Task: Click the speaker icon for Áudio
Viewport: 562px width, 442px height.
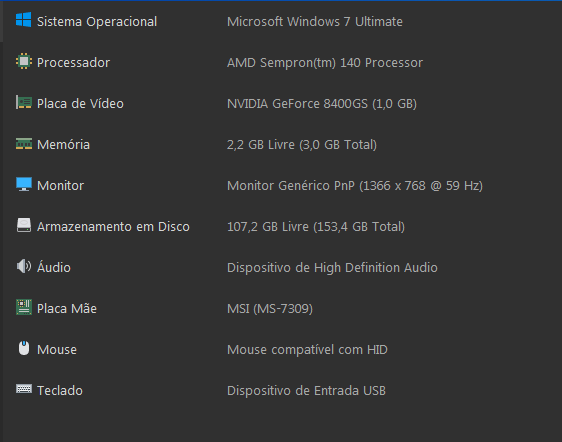Action: coord(24,266)
